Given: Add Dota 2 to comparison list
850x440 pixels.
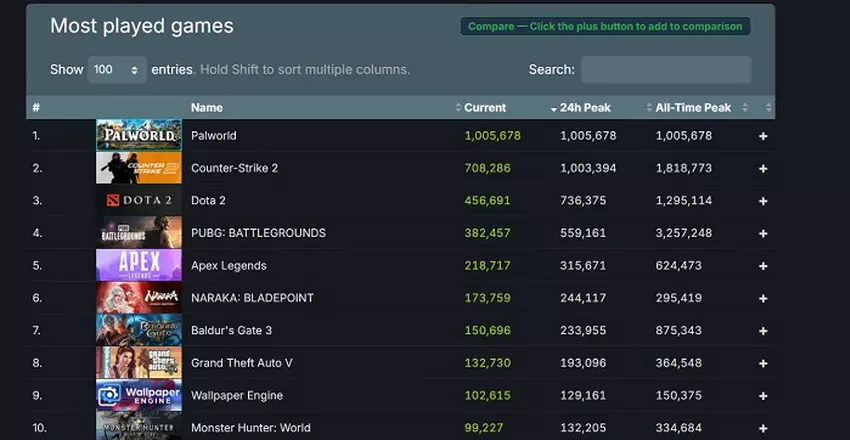Looking at the screenshot, I should (x=763, y=201).
